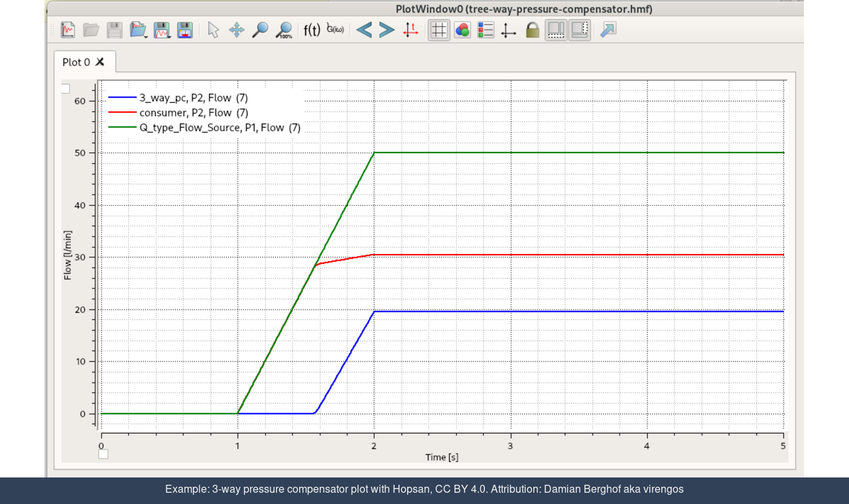Tick the checkbox at plot's top-left corner
The image size is (849, 504).
[65, 89]
